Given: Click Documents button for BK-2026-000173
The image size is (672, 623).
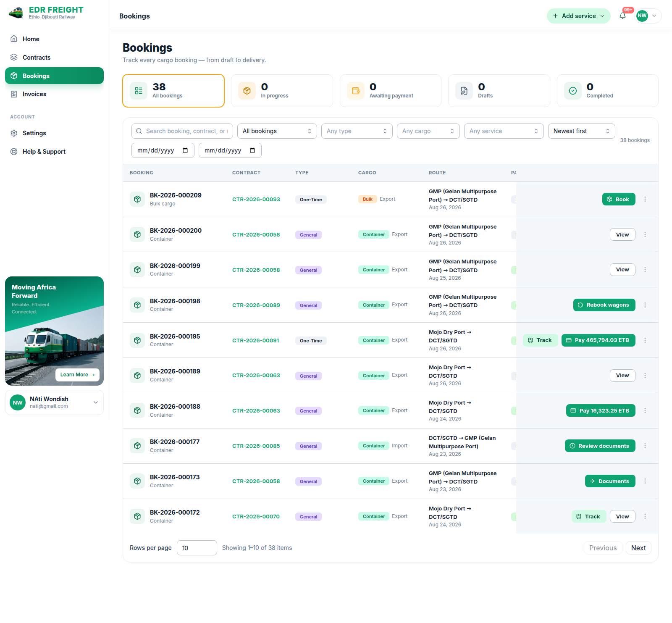Looking at the screenshot, I should click(610, 481).
